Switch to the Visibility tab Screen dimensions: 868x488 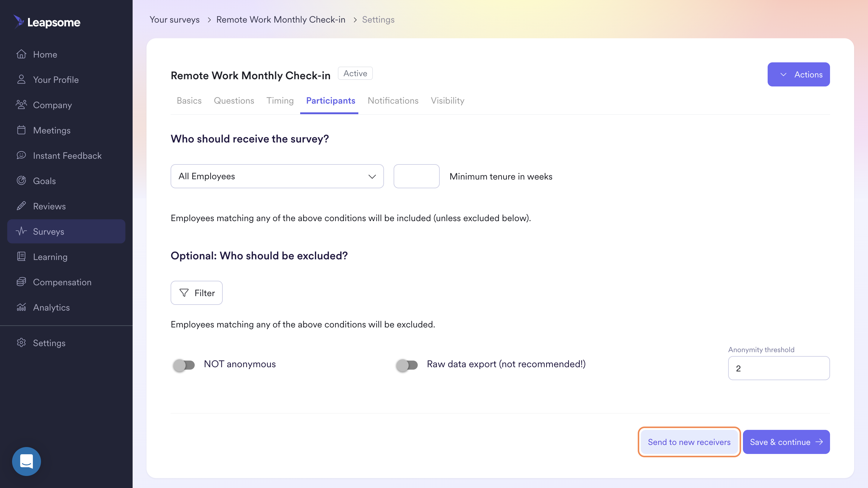(448, 101)
